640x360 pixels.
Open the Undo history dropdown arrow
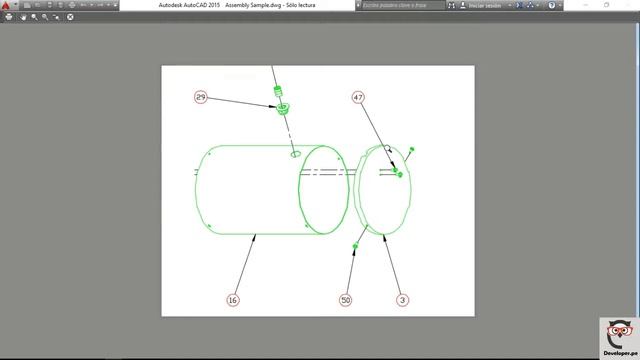pyautogui.click(x=91, y=5)
